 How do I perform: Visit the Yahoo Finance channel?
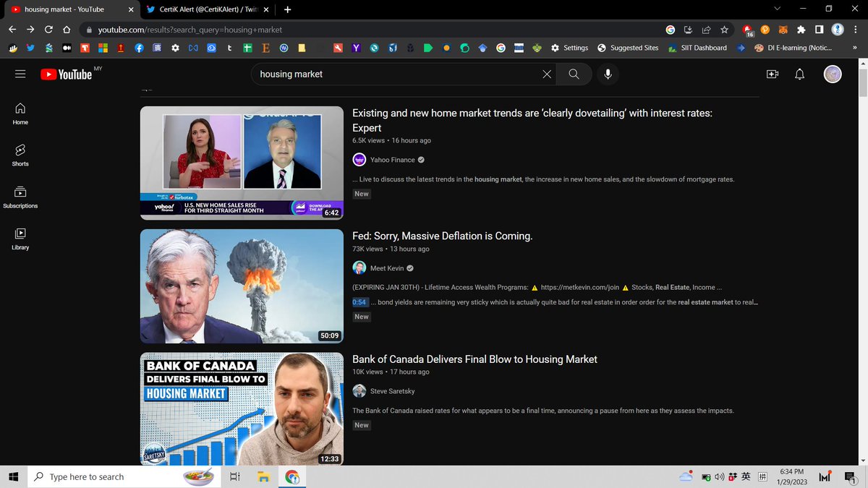(x=392, y=160)
